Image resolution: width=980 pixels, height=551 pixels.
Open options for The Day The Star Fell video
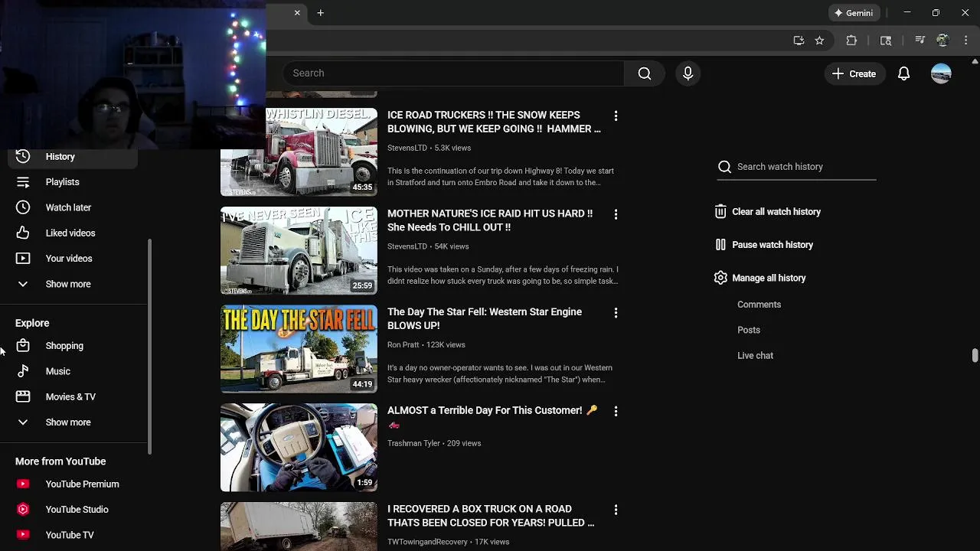[616, 313]
